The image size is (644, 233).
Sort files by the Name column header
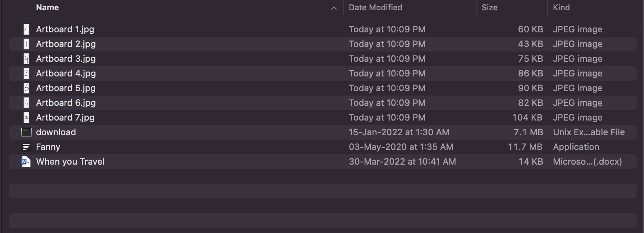[47, 7]
